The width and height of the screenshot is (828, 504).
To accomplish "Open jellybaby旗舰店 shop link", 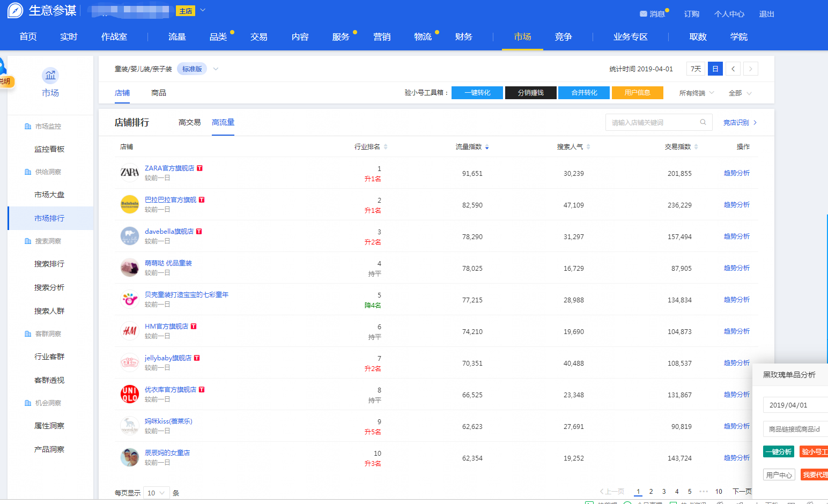I will pos(168,358).
